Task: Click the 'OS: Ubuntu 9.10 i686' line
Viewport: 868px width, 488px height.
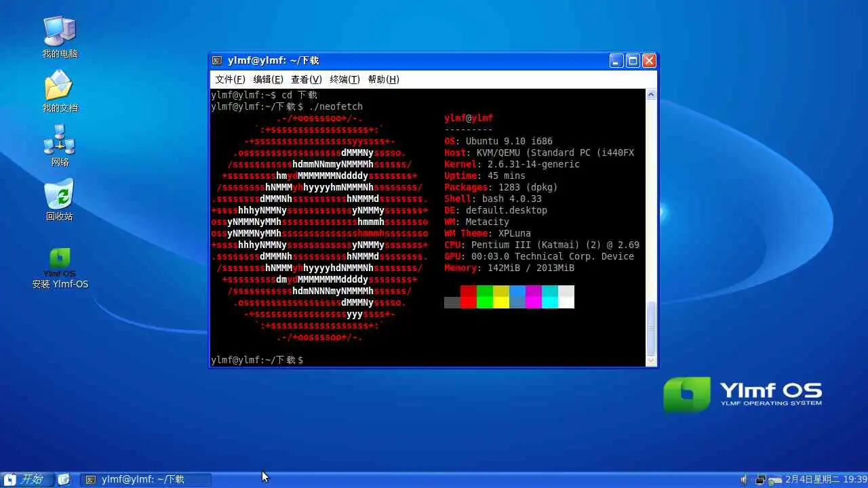Action: 498,141
